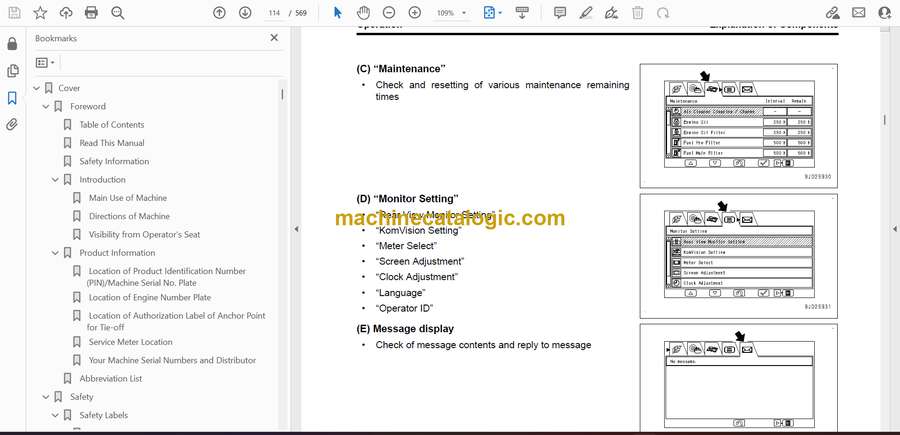
Task: Click the "Meter Select" bullet text
Action: [406, 246]
